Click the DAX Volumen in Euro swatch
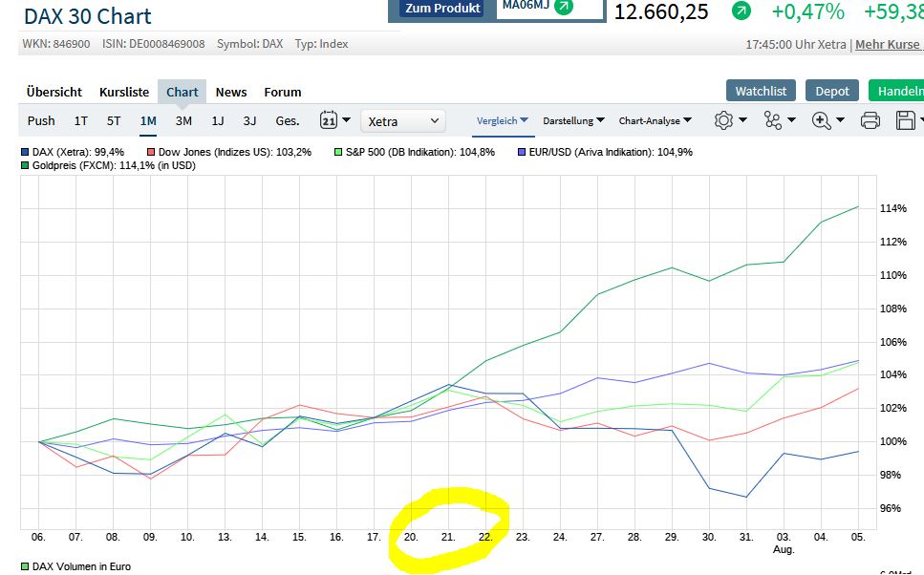The height and width of the screenshot is (575, 924). (x=25, y=566)
